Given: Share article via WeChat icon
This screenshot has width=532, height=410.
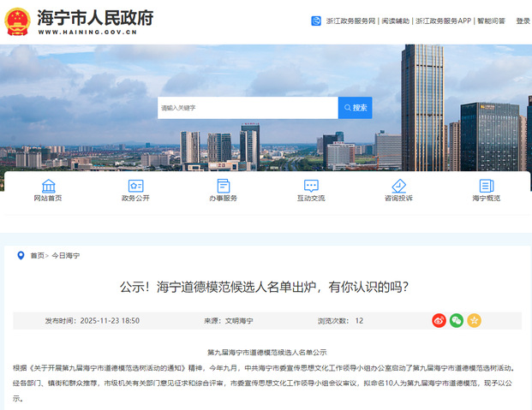Looking at the screenshot, I should coord(457,320).
